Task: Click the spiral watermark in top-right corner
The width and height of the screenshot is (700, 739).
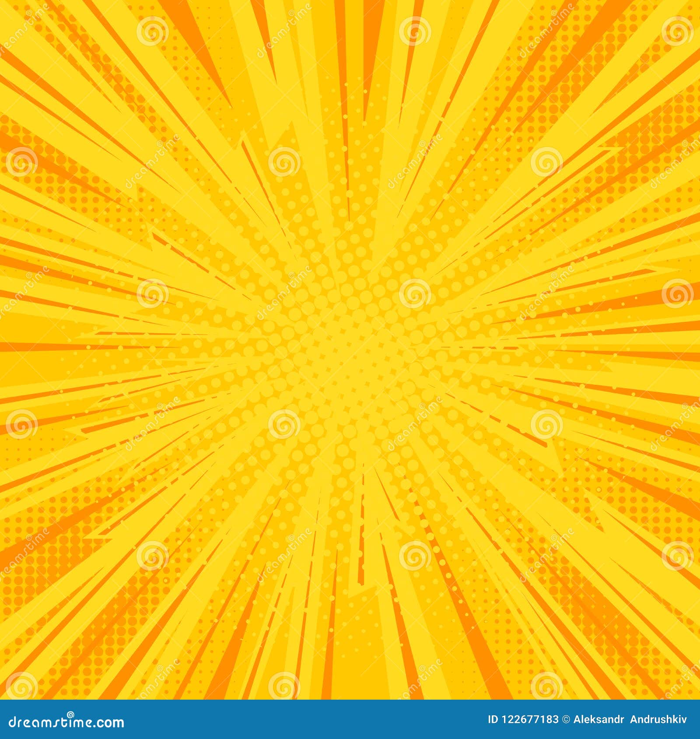Action: [x=678, y=31]
